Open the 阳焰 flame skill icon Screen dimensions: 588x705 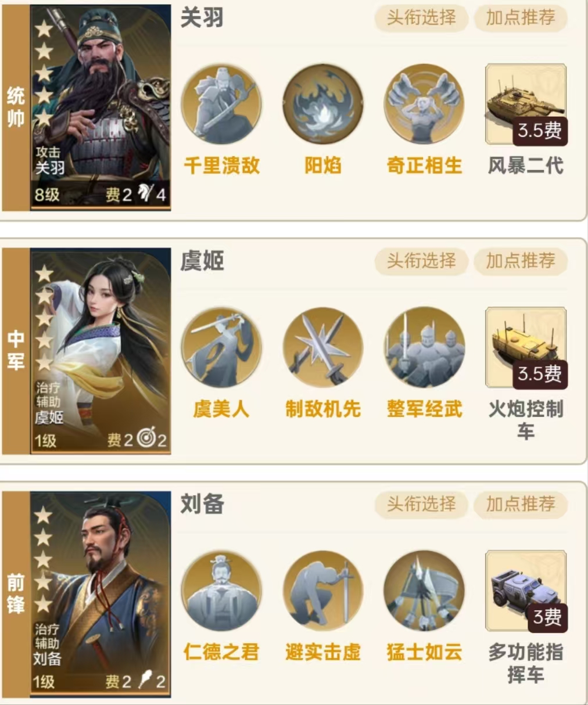tap(322, 105)
